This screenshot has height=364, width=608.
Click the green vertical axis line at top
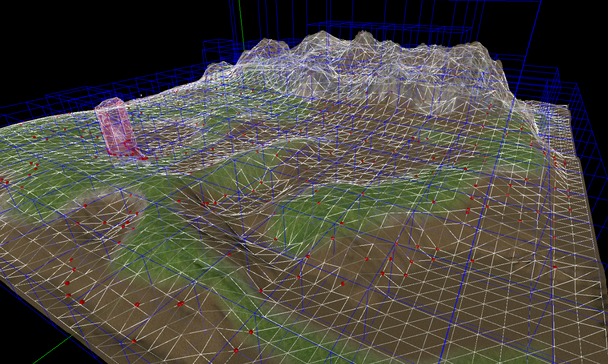click(241, 22)
